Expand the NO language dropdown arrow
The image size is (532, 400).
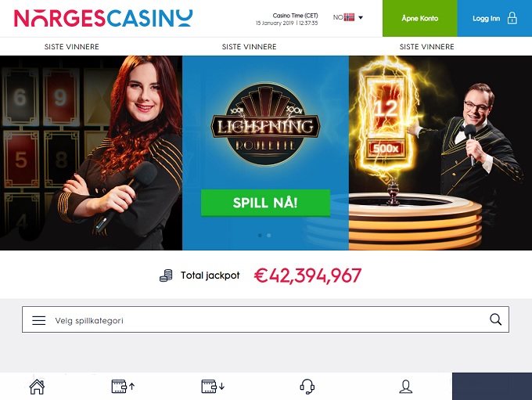[x=361, y=18]
